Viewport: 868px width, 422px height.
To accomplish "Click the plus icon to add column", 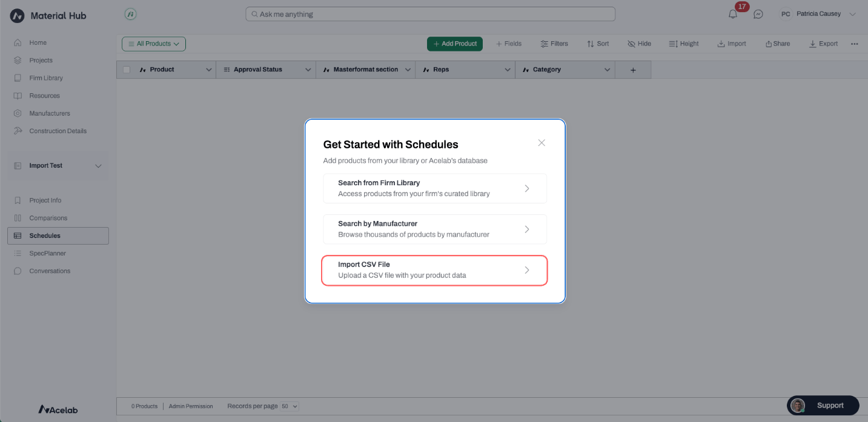I will (x=633, y=70).
